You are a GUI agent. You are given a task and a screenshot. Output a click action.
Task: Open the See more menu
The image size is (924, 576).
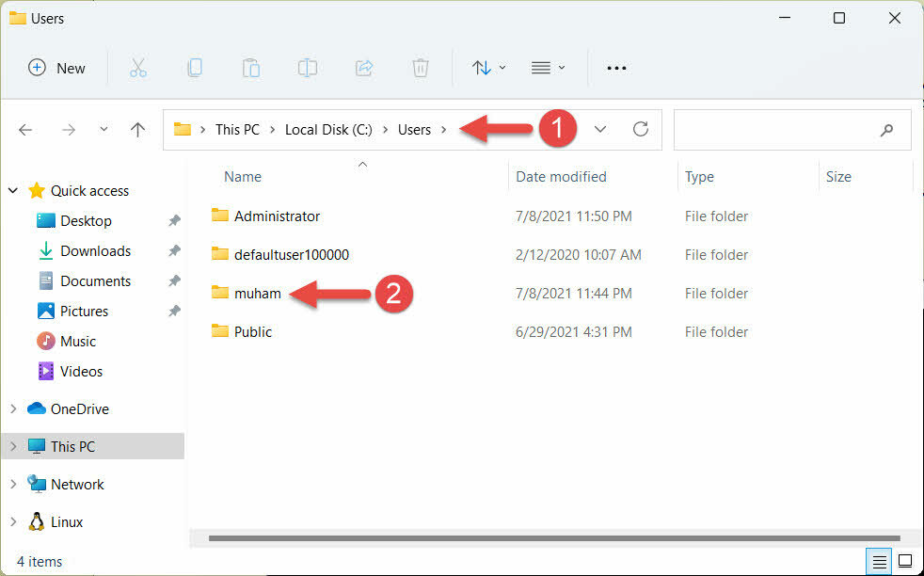[x=616, y=67]
